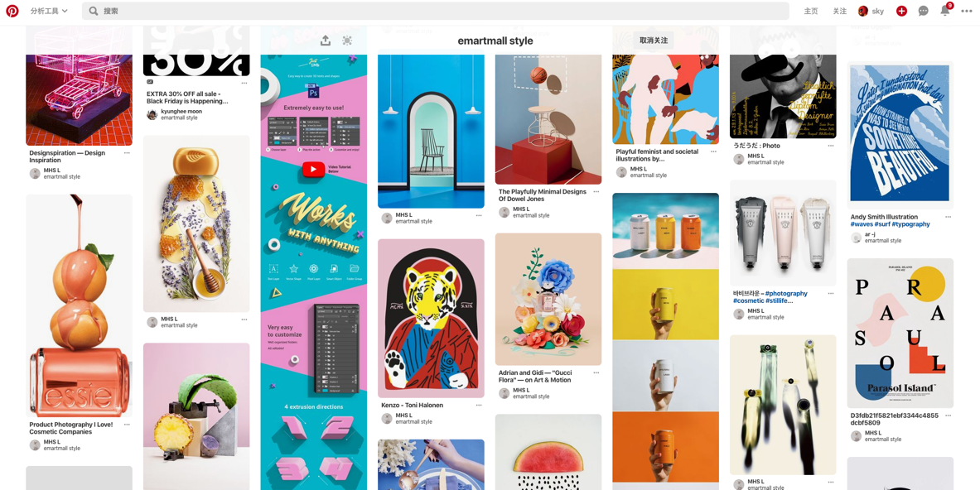Toggle the 取消关注 unfollow button
This screenshot has width=980, height=490.
(653, 41)
